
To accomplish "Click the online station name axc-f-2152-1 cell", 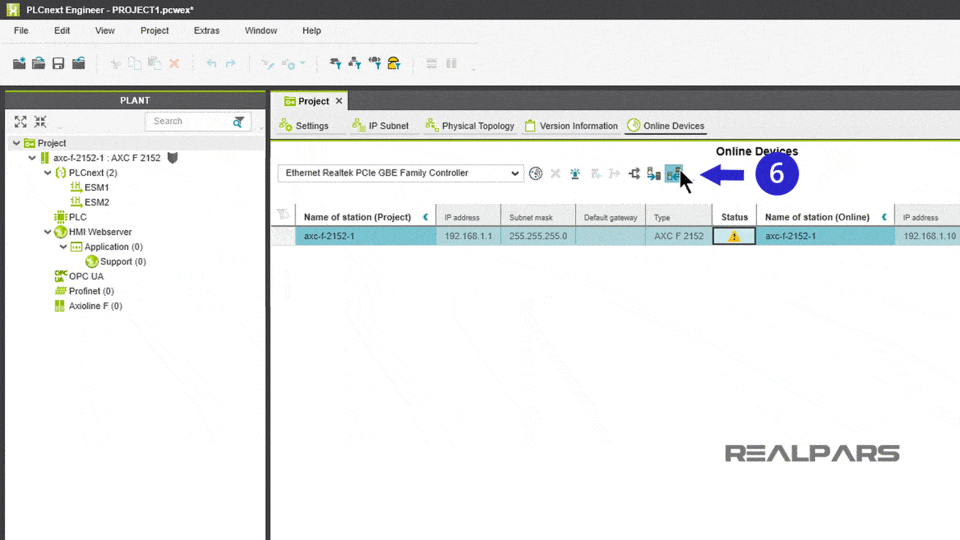I will pos(825,236).
